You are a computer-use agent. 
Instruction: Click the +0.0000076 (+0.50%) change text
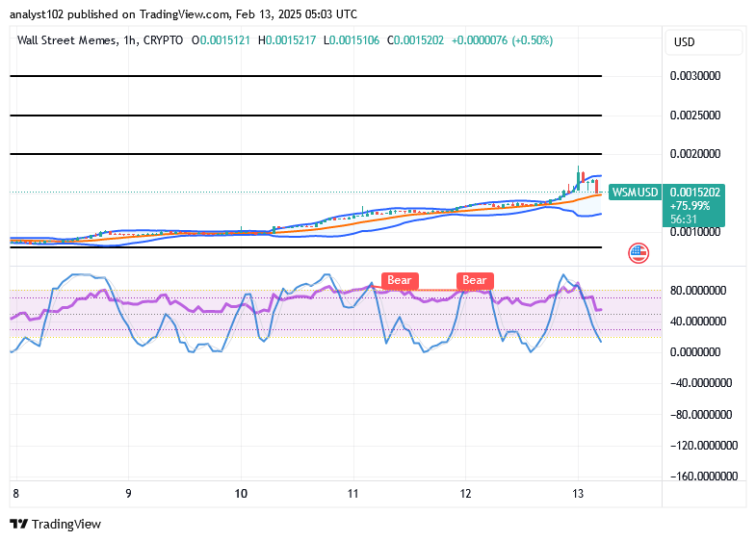(502, 40)
